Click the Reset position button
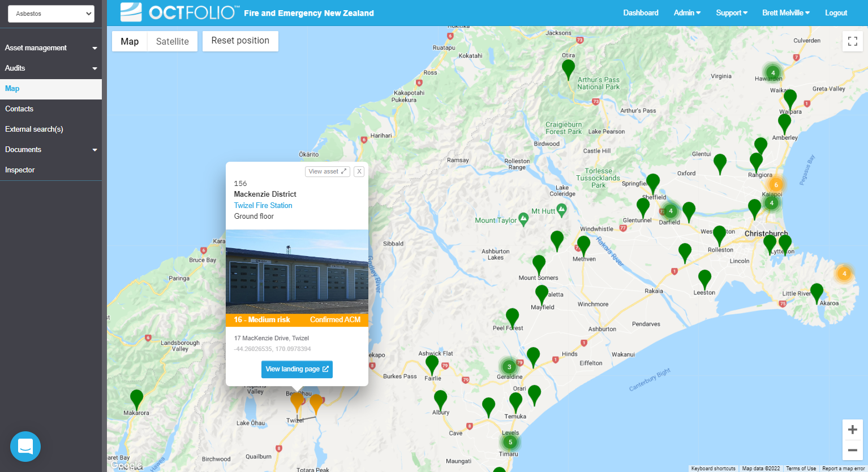This screenshot has height=472, width=868. point(240,41)
